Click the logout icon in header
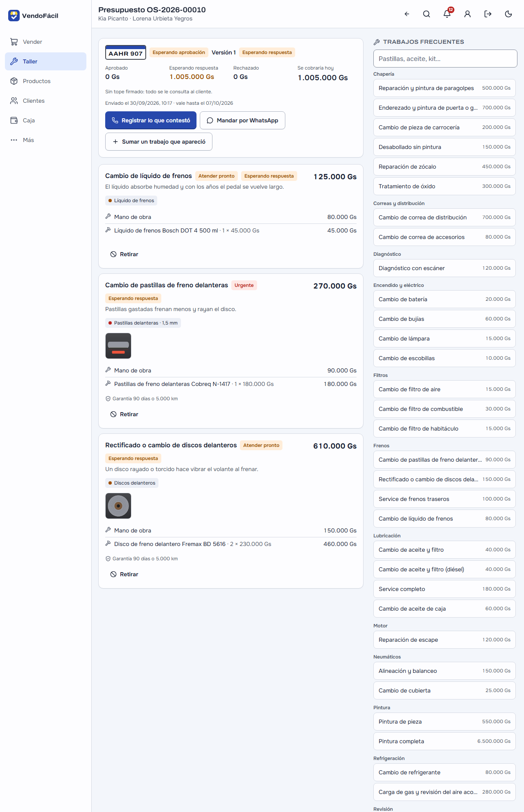 [x=488, y=14]
